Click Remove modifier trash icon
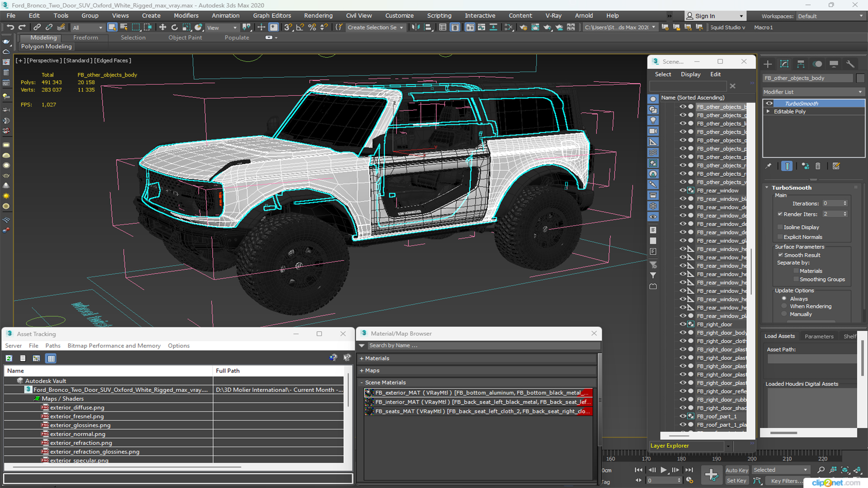The height and width of the screenshot is (488, 868). coord(818,166)
